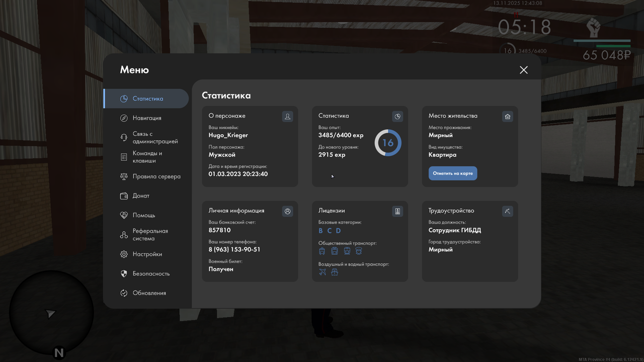Click license category D
The height and width of the screenshot is (362, 644).
pos(339,231)
